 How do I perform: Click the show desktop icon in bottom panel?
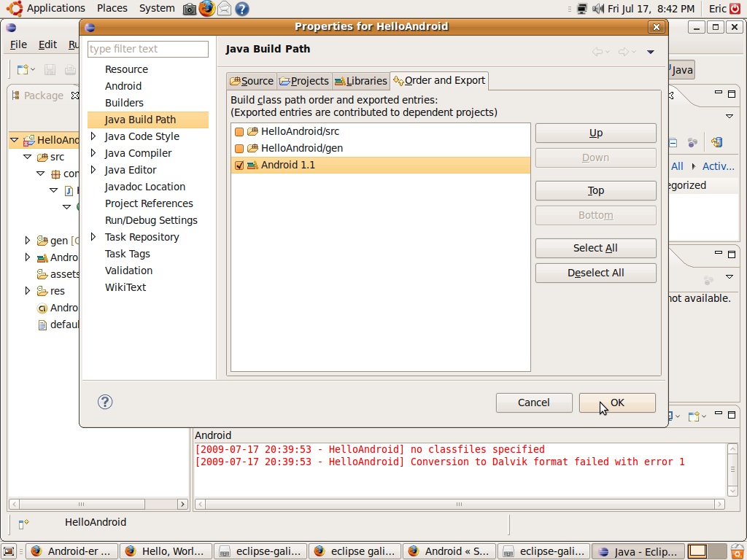click(x=9, y=551)
